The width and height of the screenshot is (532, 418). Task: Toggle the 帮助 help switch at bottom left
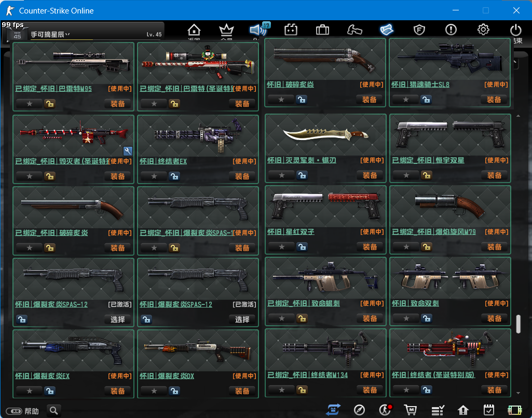(x=14, y=411)
